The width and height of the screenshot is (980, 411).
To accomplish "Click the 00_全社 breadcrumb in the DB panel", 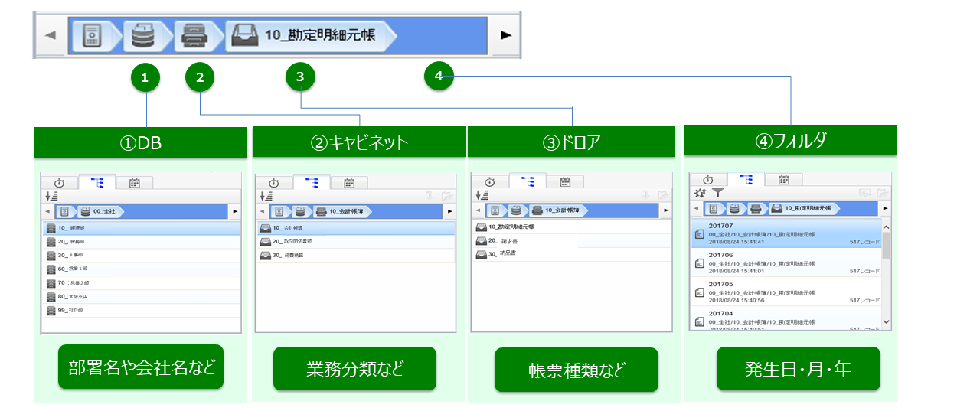I will pos(104,210).
